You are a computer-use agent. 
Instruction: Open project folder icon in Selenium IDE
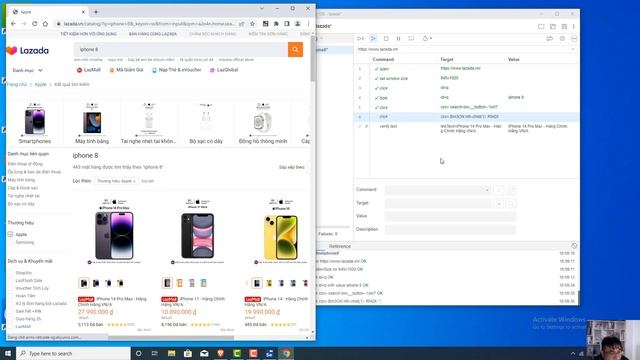tap(553, 26)
